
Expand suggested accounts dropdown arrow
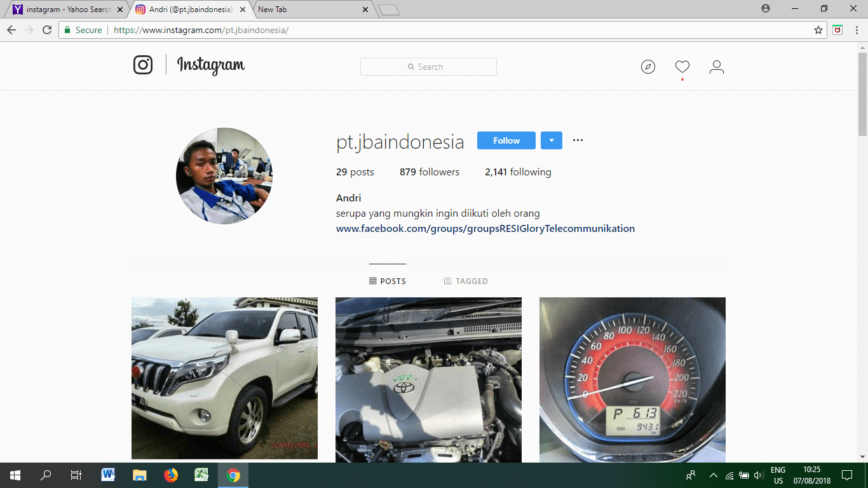551,140
